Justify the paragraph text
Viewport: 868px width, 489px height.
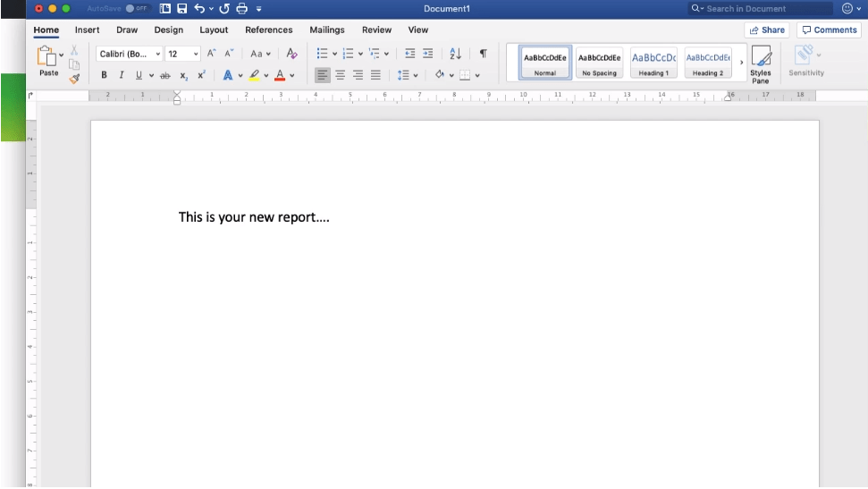[x=375, y=75]
